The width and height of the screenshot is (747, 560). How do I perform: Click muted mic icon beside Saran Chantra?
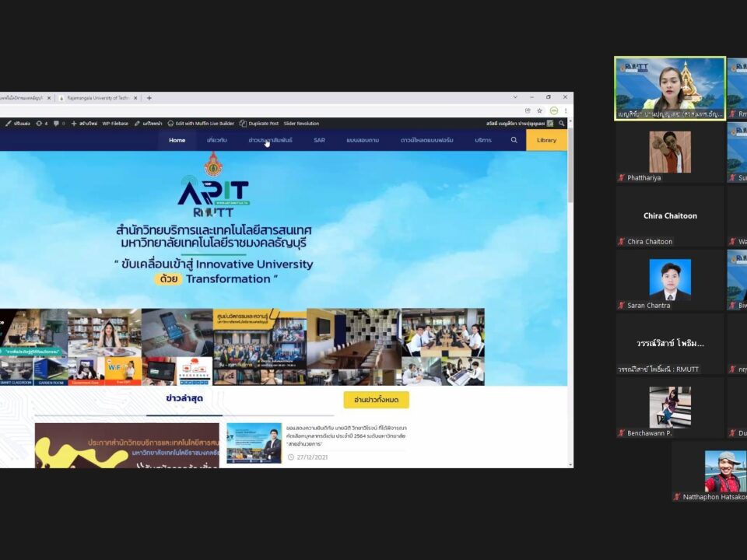(x=621, y=305)
